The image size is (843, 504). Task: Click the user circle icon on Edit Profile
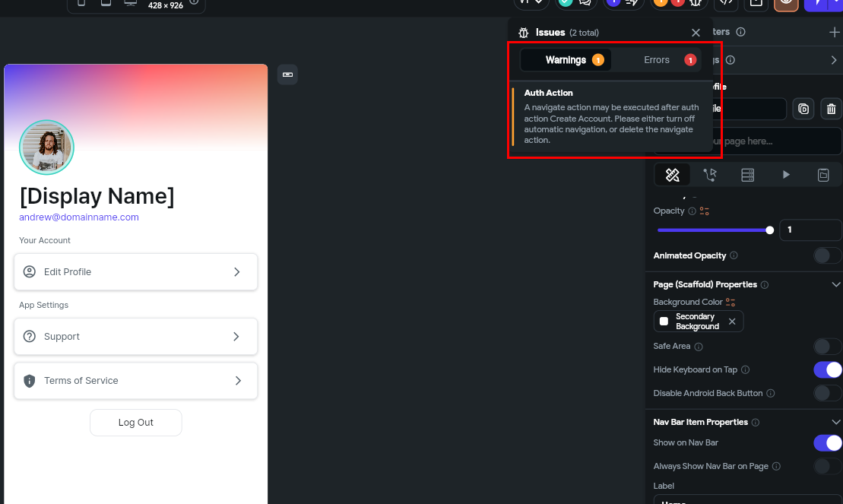(x=30, y=271)
